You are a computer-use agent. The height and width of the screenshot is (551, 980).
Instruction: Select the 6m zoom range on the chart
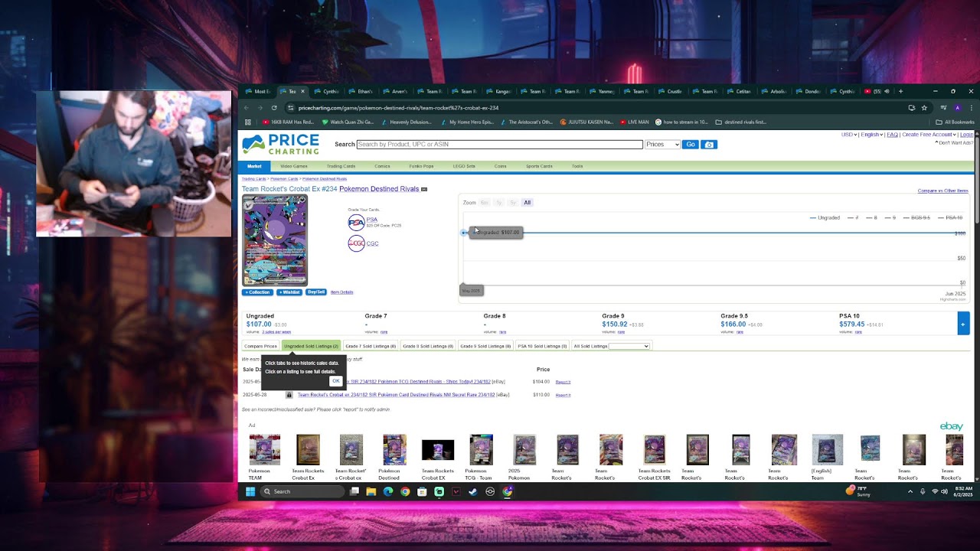(x=485, y=203)
